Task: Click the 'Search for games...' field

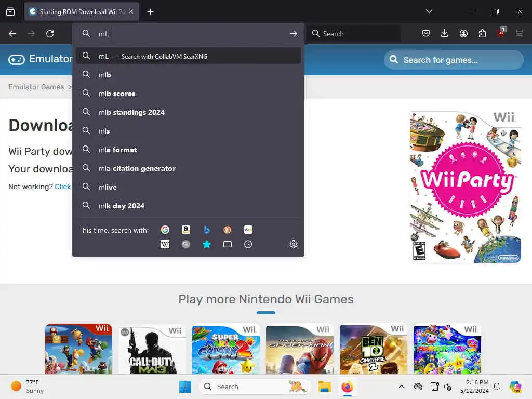Action: pyautogui.click(x=454, y=60)
